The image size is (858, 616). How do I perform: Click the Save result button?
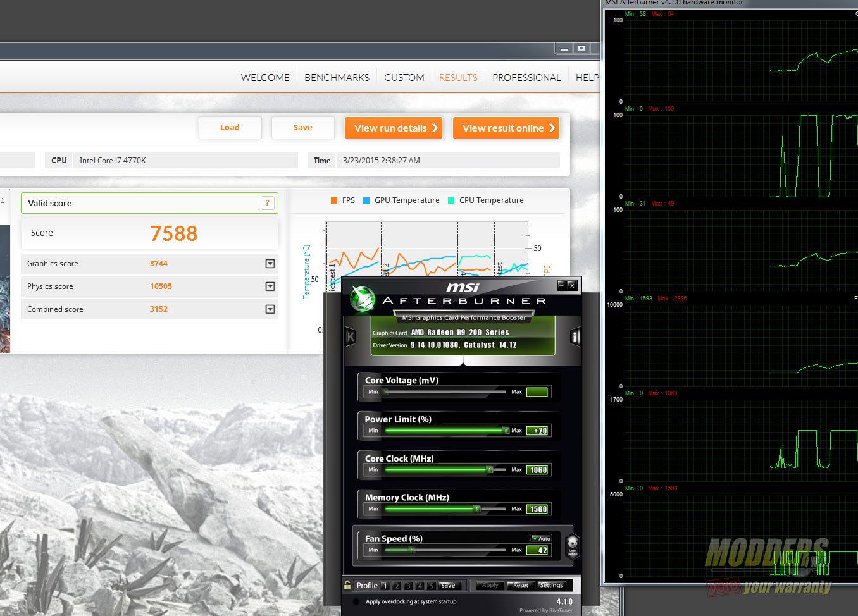pyautogui.click(x=302, y=128)
